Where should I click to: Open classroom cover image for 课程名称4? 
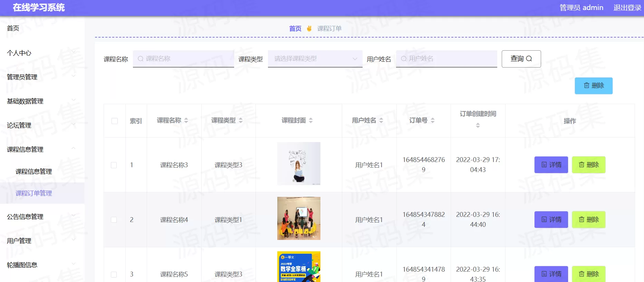pos(299,218)
